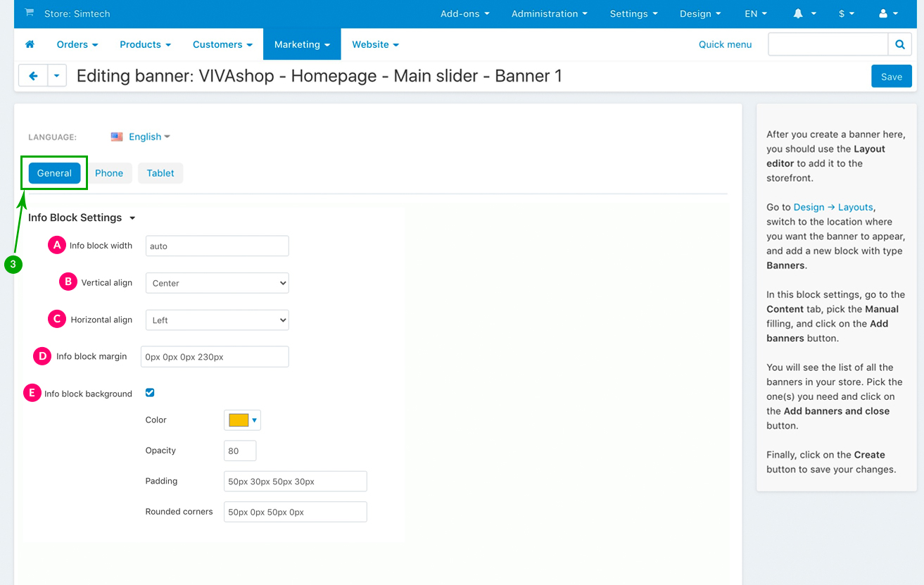
Task: Click the search magnifier button
Action: [899, 44]
